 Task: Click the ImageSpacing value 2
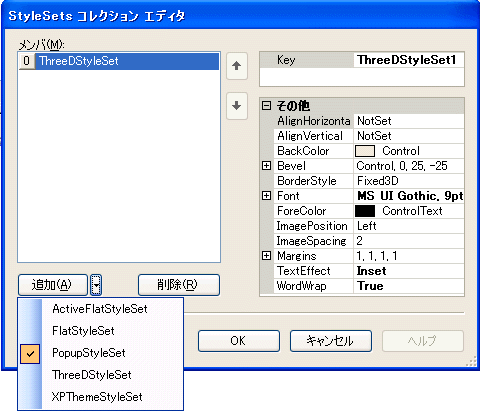409,241
